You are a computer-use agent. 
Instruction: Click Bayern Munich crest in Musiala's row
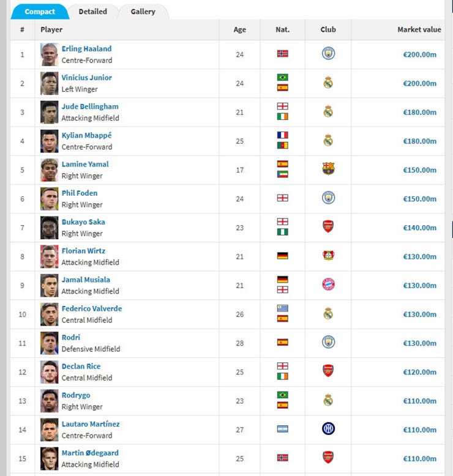pos(328,284)
